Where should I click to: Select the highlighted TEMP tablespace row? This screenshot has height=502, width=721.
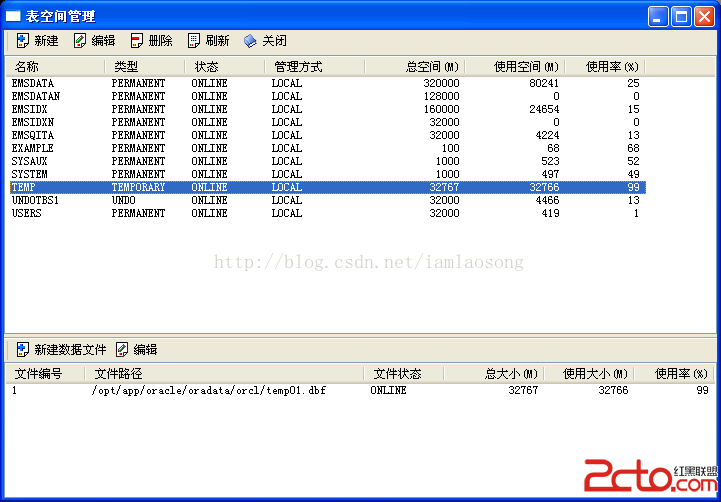point(327,187)
